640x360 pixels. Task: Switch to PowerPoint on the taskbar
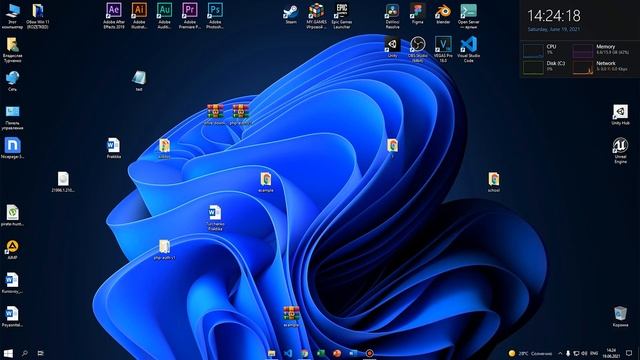[x=337, y=353]
